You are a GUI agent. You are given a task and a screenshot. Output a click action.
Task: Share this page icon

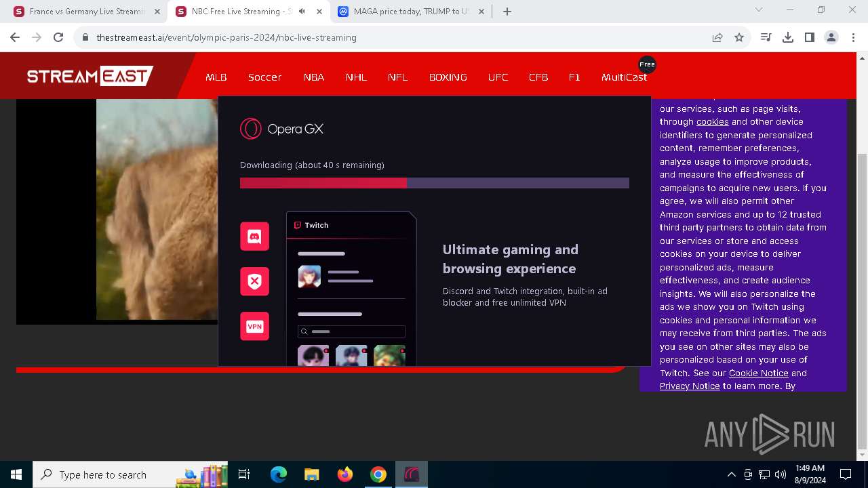[x=717, y=37]
